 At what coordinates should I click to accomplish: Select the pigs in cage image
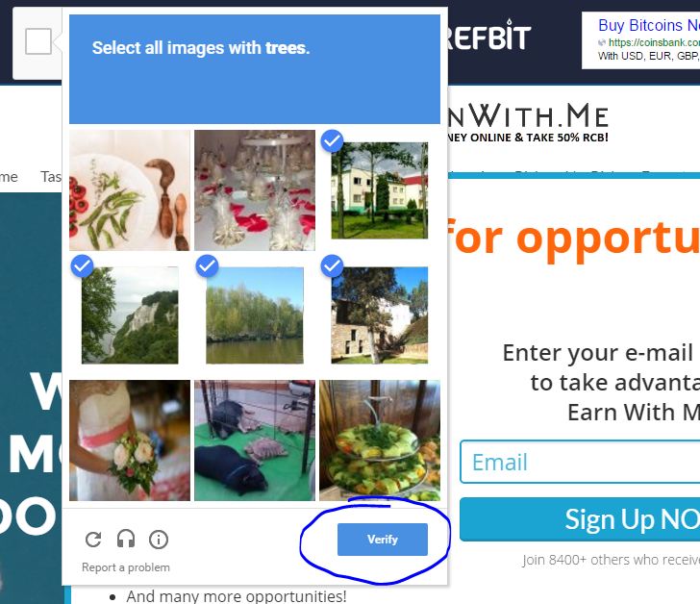[x=255, y=440]
